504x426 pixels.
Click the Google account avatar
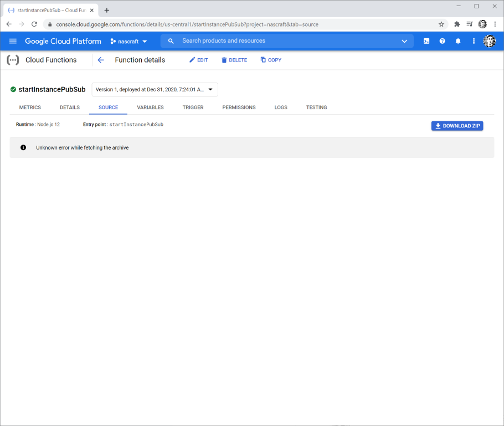[x=489, y=41]
